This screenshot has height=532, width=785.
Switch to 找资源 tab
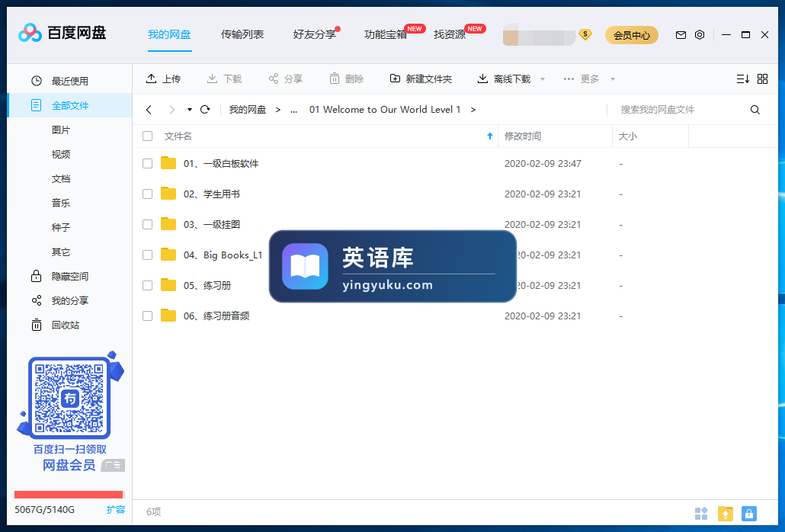point(450,34)
